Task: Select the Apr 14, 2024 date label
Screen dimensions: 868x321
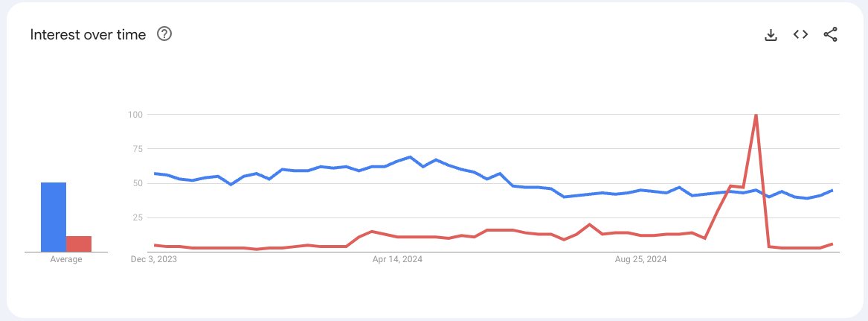Action: coord(396,260)
